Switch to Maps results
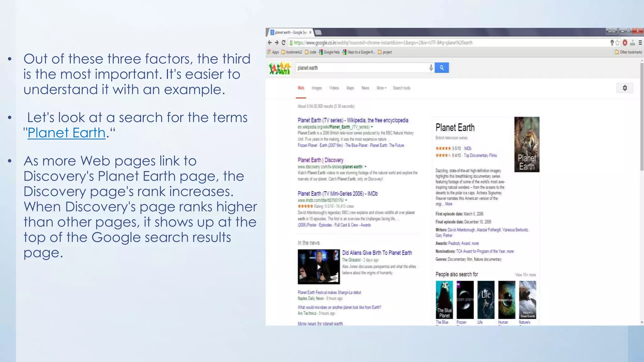644x362 pixels. [x=350, y=88]
